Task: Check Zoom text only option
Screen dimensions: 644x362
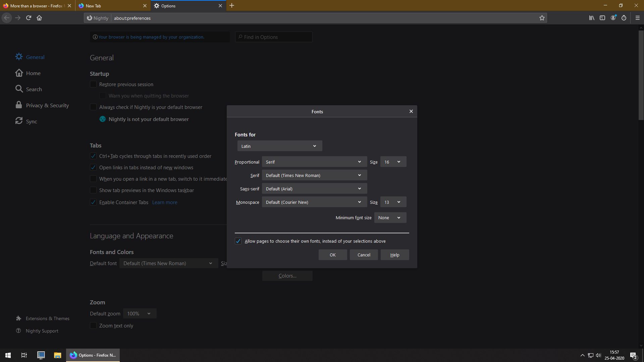Action: click(93, 326)
